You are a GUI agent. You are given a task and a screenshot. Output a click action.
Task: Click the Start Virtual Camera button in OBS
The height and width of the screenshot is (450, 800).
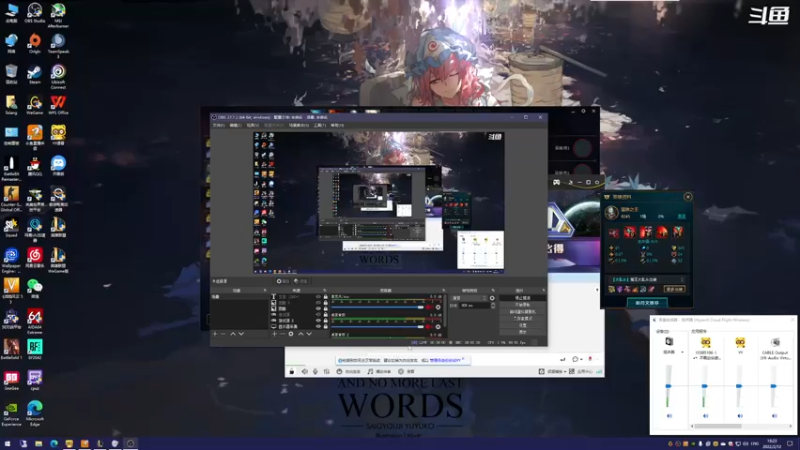pyautogui.click(x=522, y=311)
